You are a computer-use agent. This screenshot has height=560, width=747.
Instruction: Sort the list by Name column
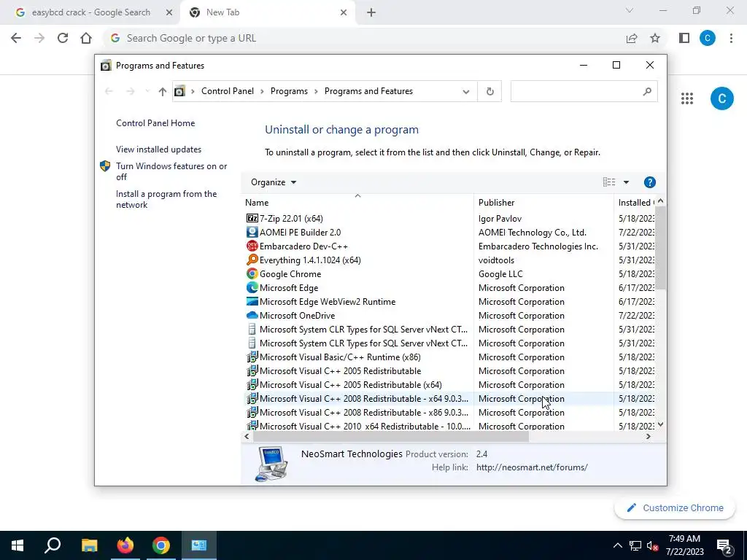click(357, 203)
